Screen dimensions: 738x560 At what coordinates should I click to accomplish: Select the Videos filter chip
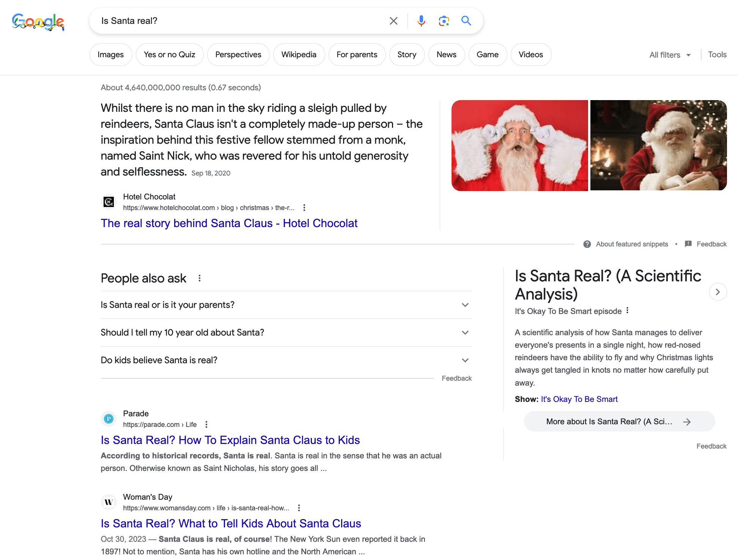point(531,55)
